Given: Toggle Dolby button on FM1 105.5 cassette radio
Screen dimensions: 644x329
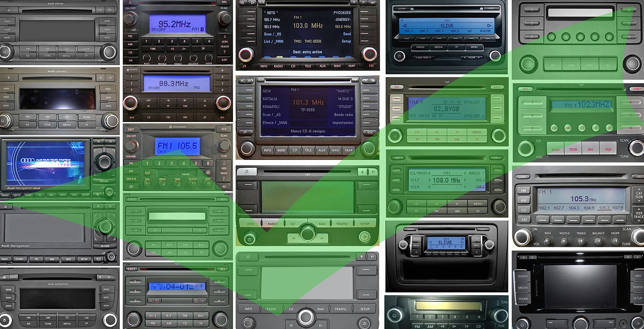Looking at the screenshot, I should (208, 172).
